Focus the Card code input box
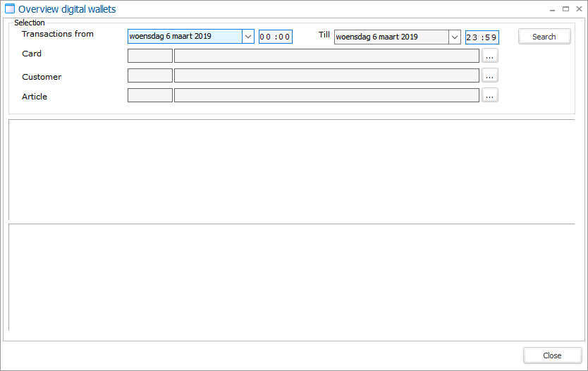The image size is (588, 371). click(149, 56)
